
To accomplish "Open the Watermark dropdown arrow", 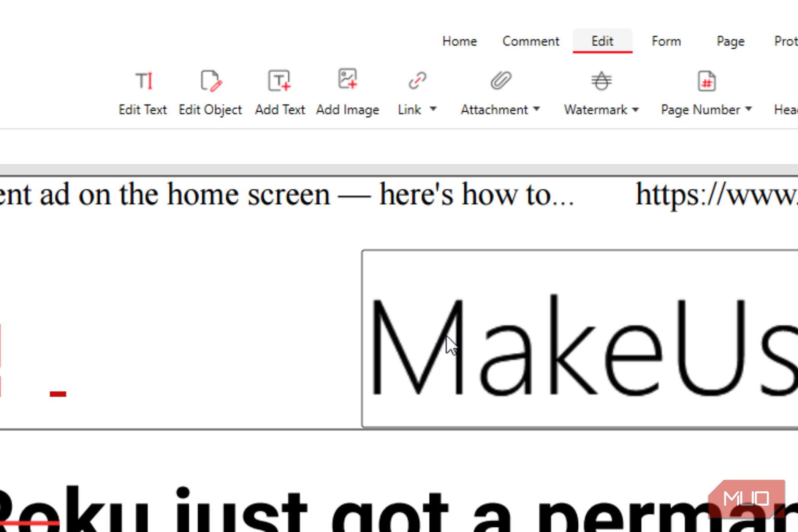I will point(635,110).
